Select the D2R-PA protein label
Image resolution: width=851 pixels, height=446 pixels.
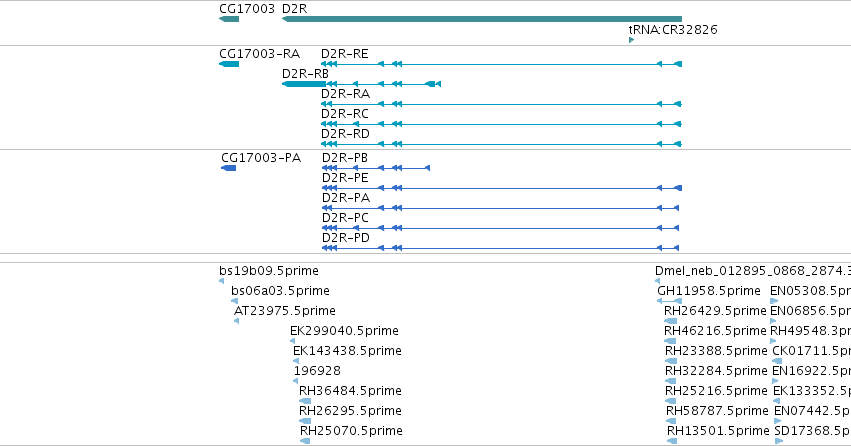pyautogui.click(x=346, y=198)
